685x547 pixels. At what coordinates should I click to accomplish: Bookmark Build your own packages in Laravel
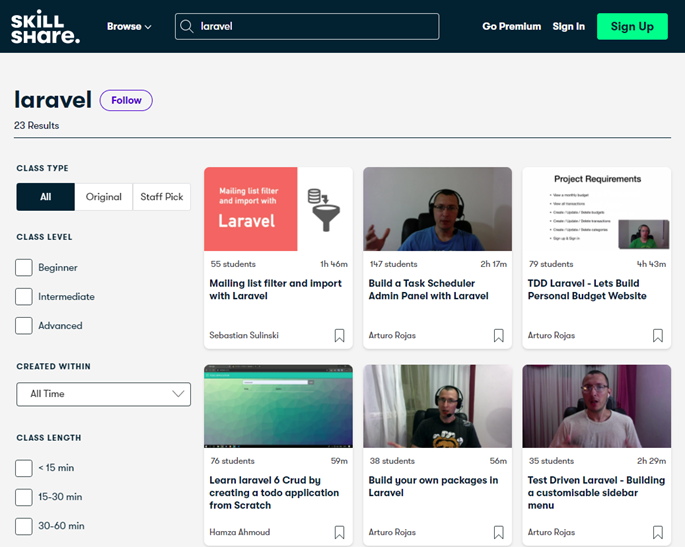[498, 532]
